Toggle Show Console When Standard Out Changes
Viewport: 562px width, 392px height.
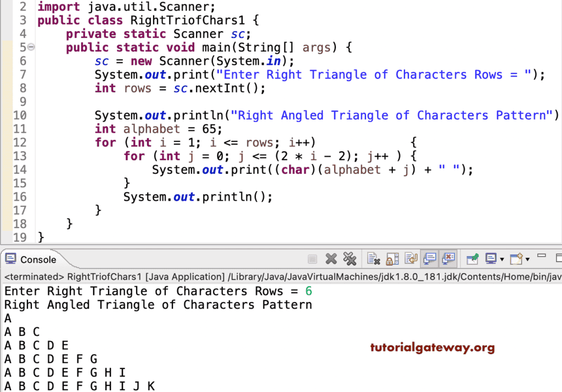(x=429, y=259)
